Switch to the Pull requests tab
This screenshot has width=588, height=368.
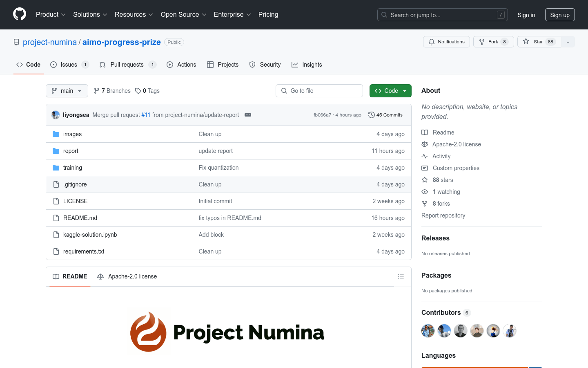[128, 65]
